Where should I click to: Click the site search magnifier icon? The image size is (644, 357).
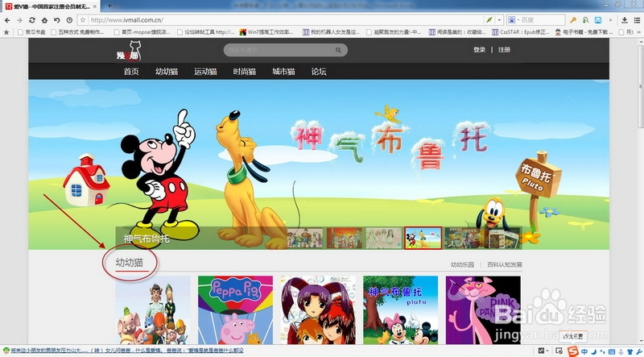tap(338, 50)
